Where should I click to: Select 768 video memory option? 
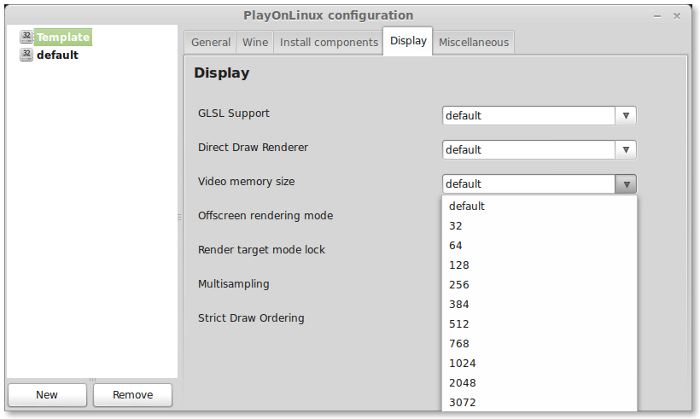(x=539, y=344)
